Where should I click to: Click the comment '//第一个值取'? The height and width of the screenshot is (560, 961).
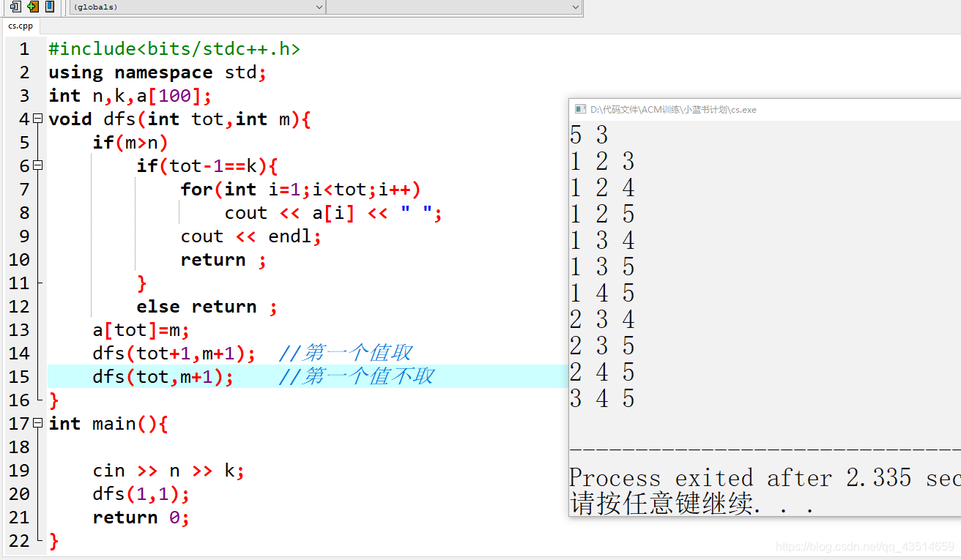(x=346, y=354)
